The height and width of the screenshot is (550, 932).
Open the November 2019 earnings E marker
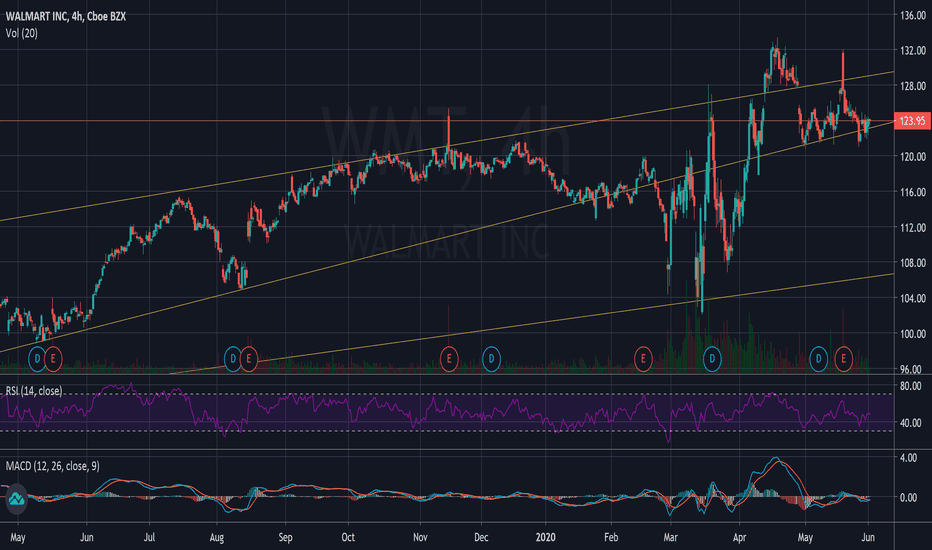tap(449, 359)
